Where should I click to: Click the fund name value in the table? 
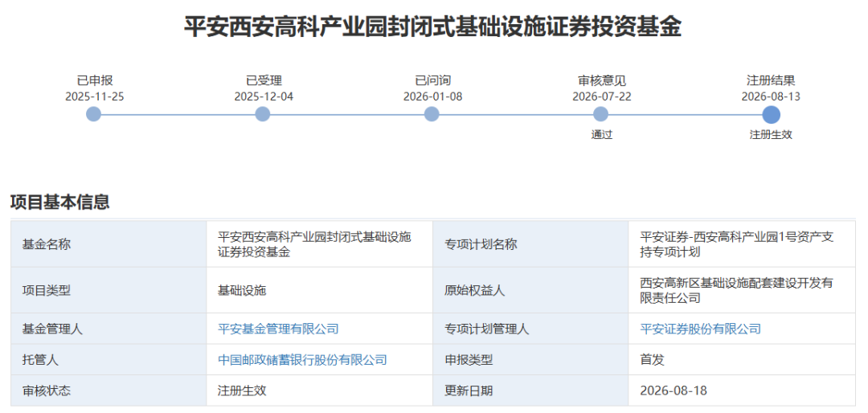314,244
